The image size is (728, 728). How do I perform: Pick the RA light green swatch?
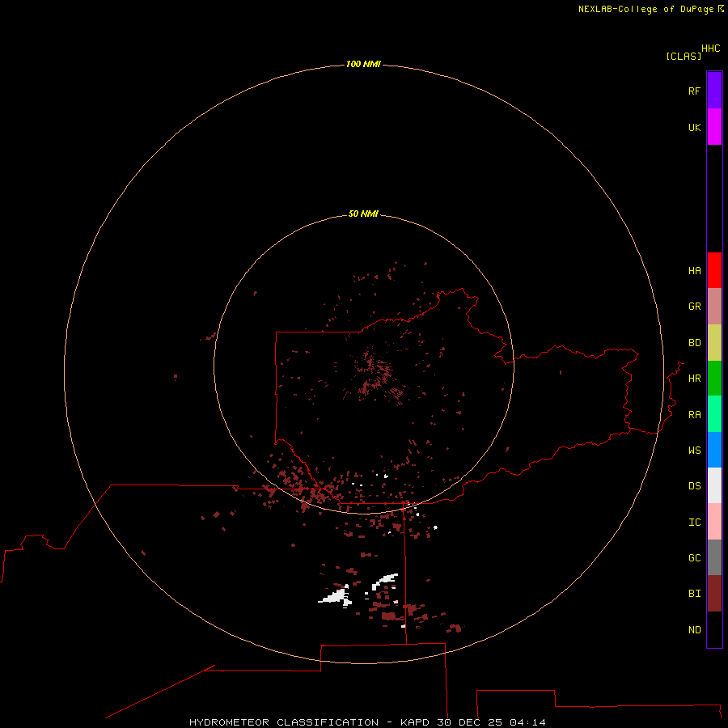714,414
